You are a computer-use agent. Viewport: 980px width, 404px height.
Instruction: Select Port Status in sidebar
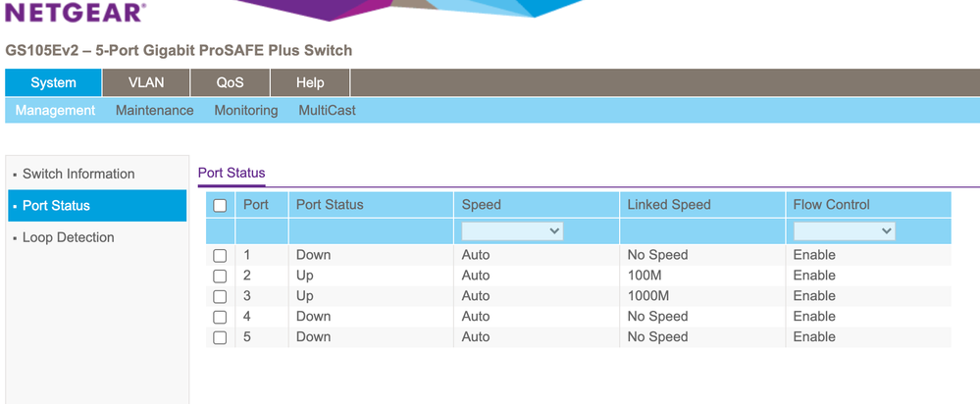click(x=56, y=206)
